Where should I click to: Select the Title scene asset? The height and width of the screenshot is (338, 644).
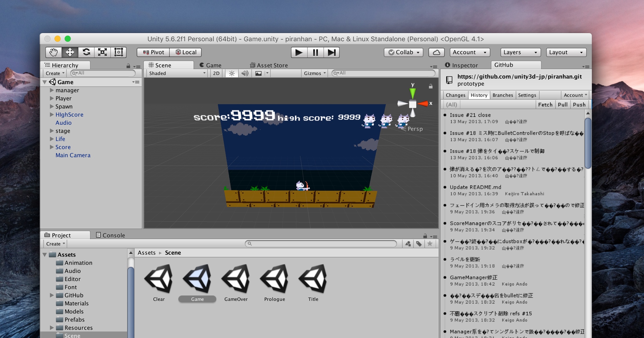click(x=313, y=283)
